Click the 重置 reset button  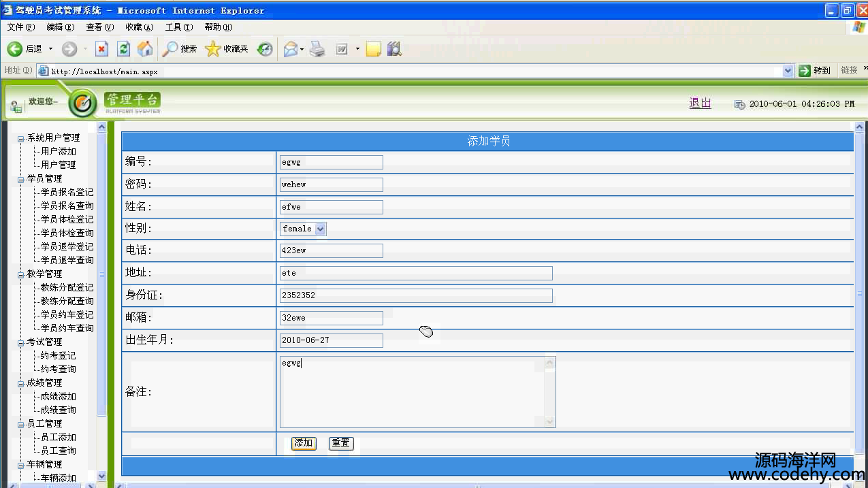(x=340, y=443)
